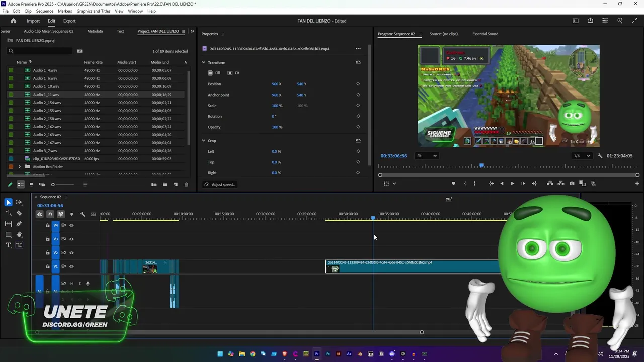Click the Extract button
Screen dimensions: 644x362
coord(560,184)
